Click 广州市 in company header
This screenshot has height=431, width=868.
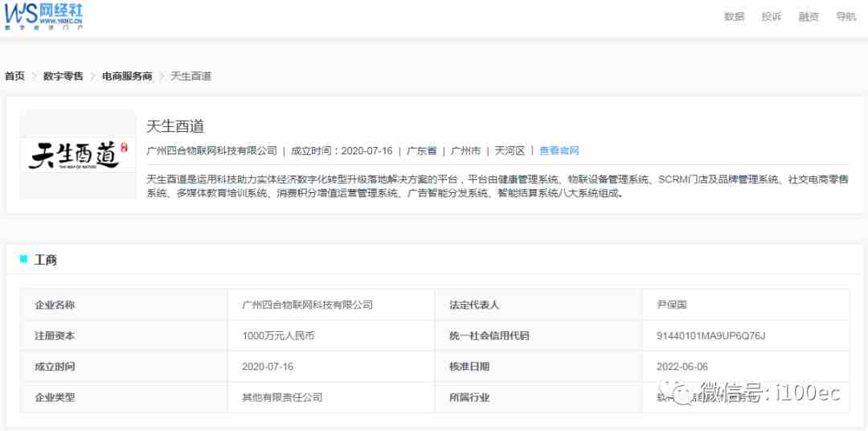(x=465, y=150)
